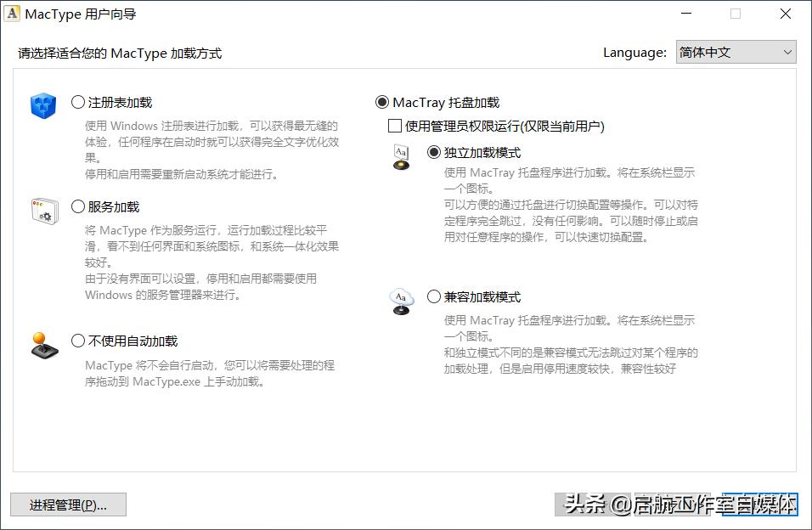Click the 进程管理(P) button
The height and width of the screenshot is (530, 812).
(x=68, y=505)
